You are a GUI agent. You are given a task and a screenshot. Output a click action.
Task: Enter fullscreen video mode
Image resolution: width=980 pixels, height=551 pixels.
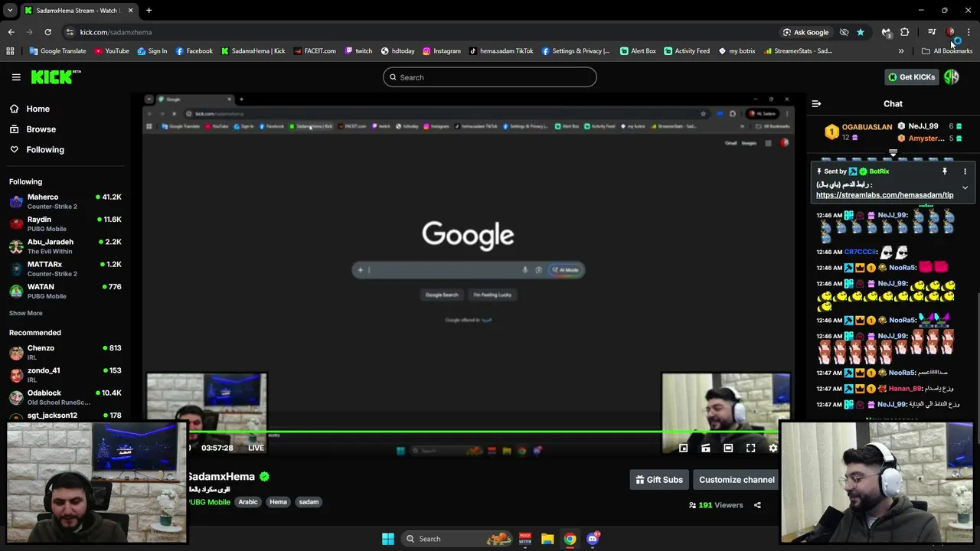tap(750, 448)
